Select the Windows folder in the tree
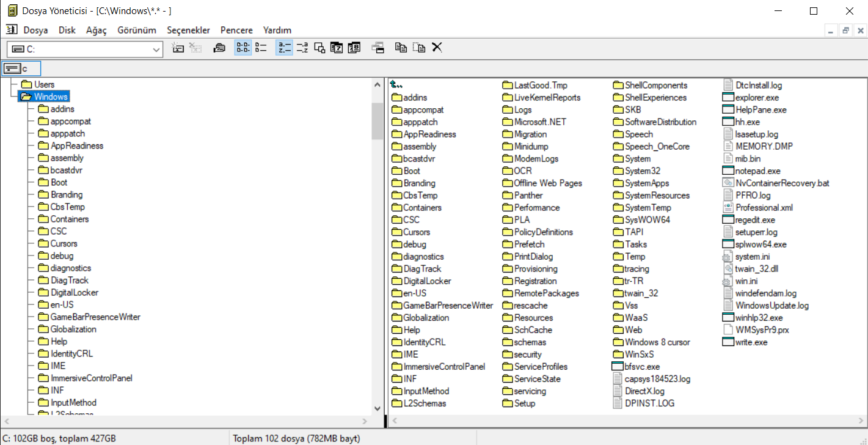This screenshot has width=868, height=445. click(x=44, y=97)
